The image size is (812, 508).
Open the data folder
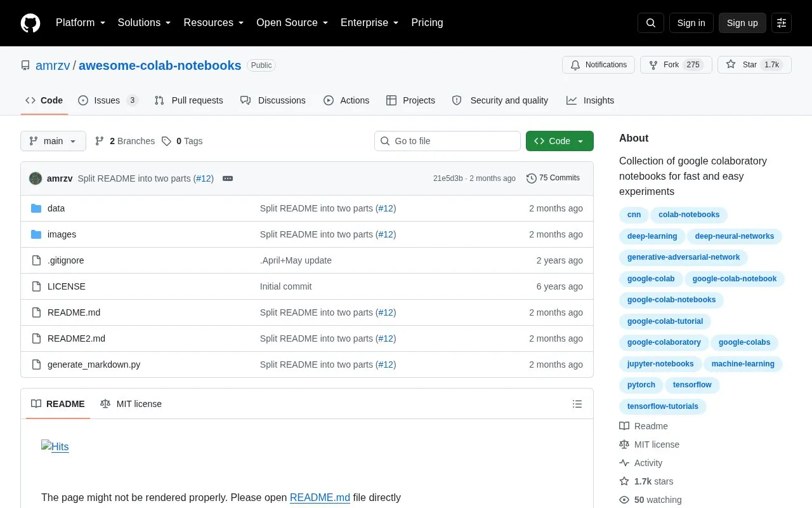tap(56, 208)
